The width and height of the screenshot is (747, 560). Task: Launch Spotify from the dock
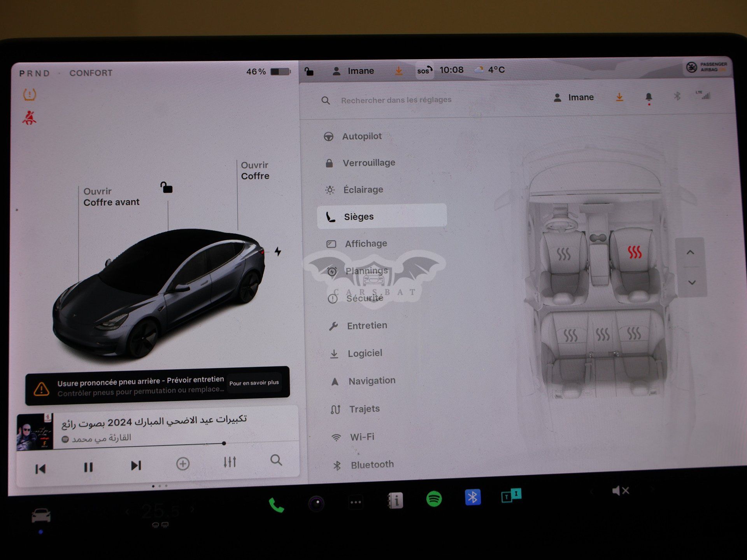pyautogui.click(x=434, y=499)
